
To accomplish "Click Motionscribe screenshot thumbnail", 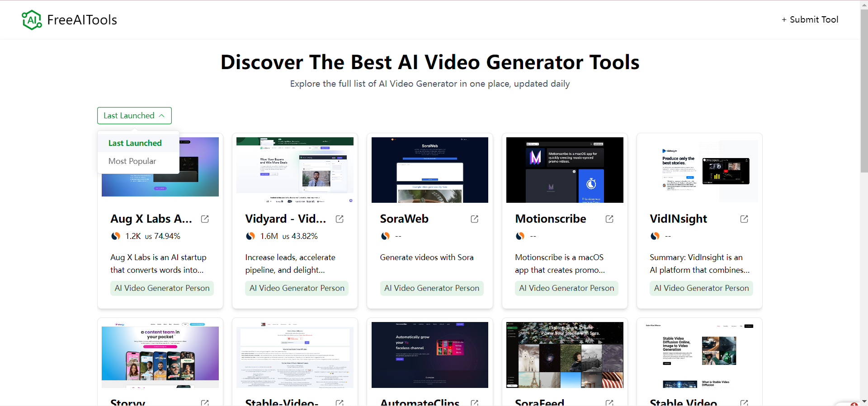I will (x=565, y=170).
